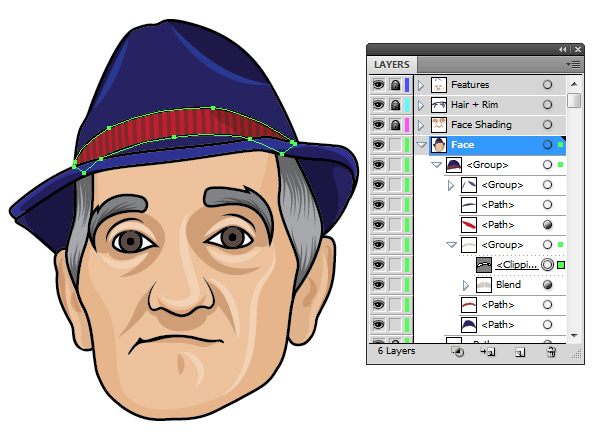The width and height of the screenshot is (595, 436).
Task: Click target circle of Clipping path row
Action: click(x=547, y=264)
